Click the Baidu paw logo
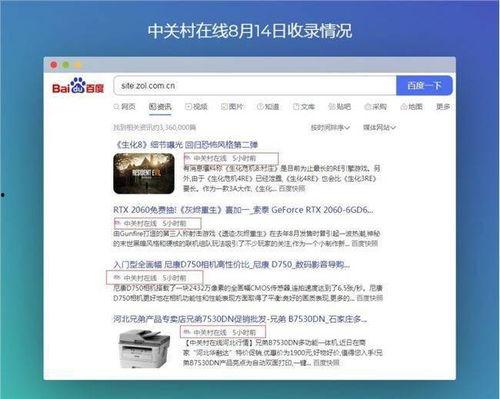Image resolution: width=500 pixels, height=399 pixels. pos(78,86)
